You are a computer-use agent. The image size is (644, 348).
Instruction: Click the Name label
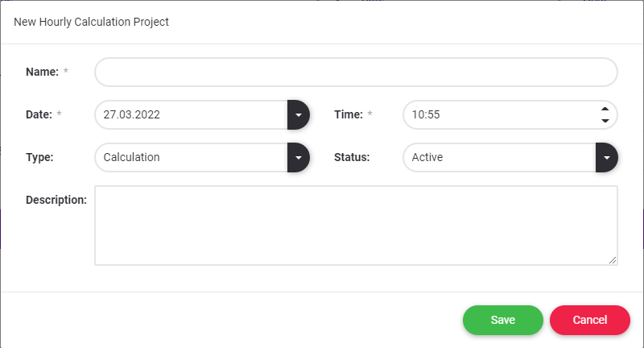42,72
